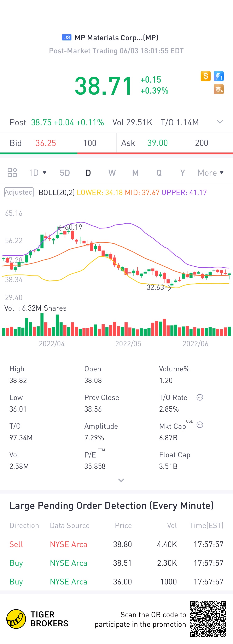Switch to the M monthly chart
The image size is (233, 644).
[135, 173]
